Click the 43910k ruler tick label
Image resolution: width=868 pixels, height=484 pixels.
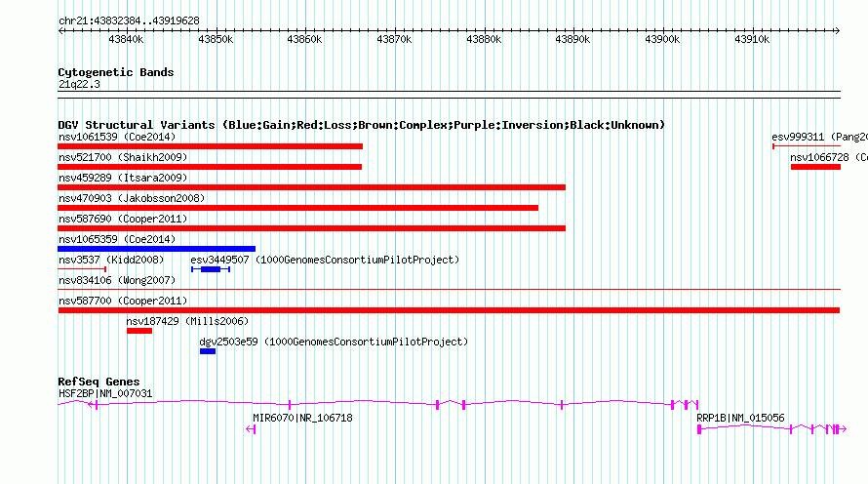coord(752,39)
